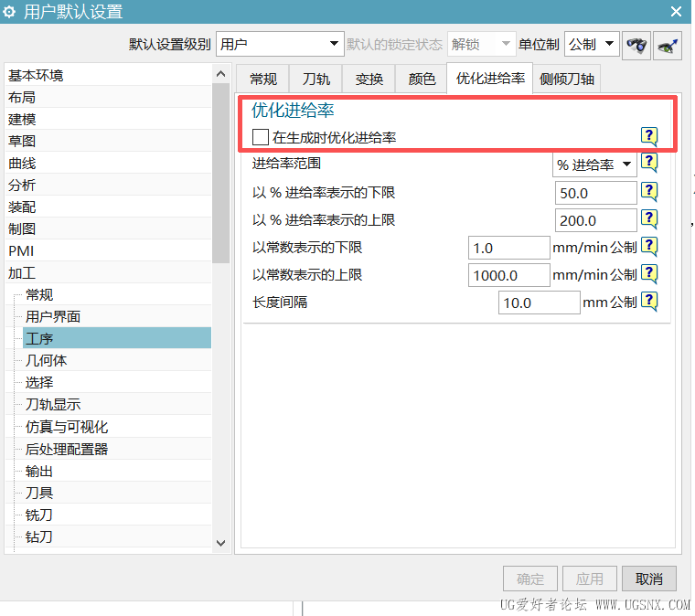Screen dimensions: 695x616
Task: Open the 单位制 公制 dropdown
Action: point(592,44)
